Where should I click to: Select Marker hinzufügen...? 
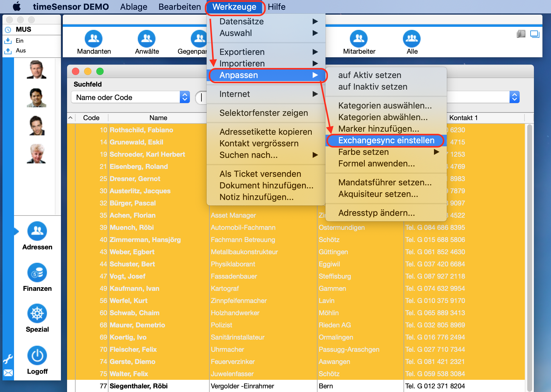[386, 129]
